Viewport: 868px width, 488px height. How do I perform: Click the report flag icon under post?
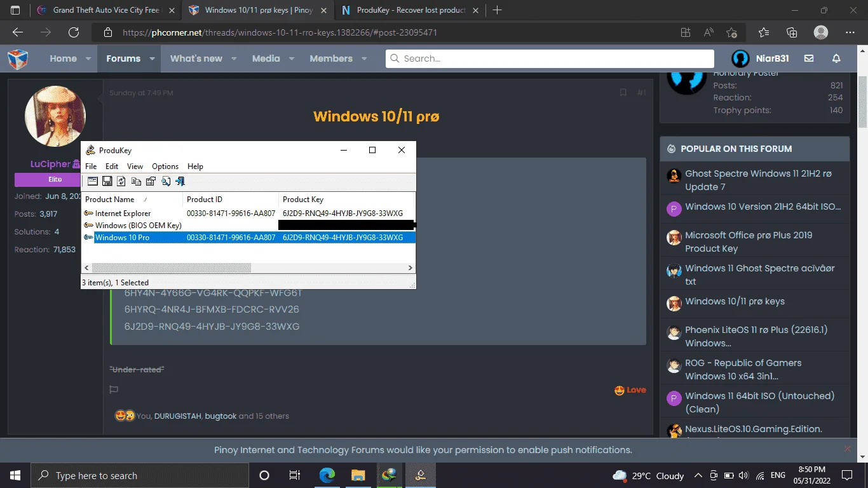pos(114,390)
